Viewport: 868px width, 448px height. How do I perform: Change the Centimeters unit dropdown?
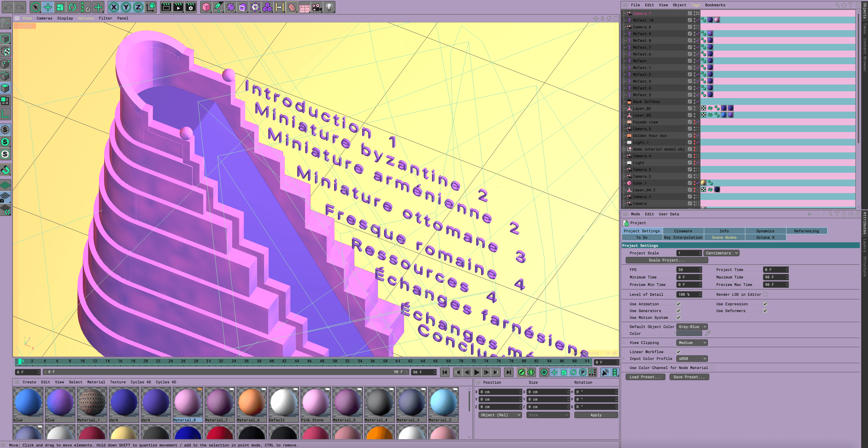721,253
